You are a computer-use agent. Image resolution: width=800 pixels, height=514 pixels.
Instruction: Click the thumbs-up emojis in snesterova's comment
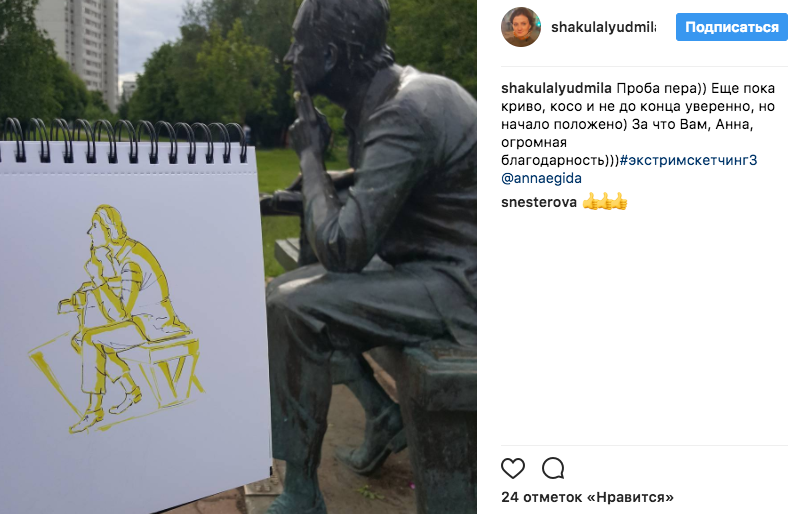605,202
